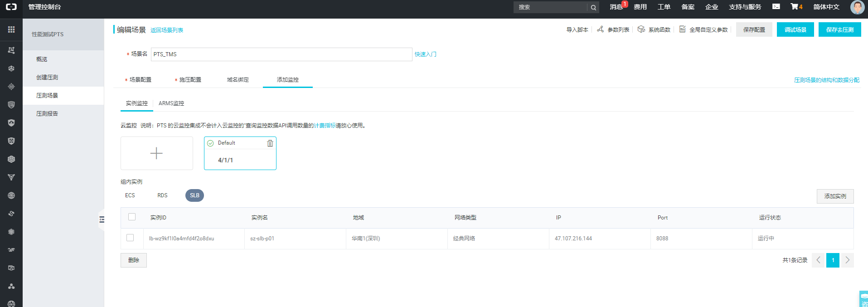Viewport: 868px width, 307px height.
Task: Click the plus tile to add group
Action: 156,153
